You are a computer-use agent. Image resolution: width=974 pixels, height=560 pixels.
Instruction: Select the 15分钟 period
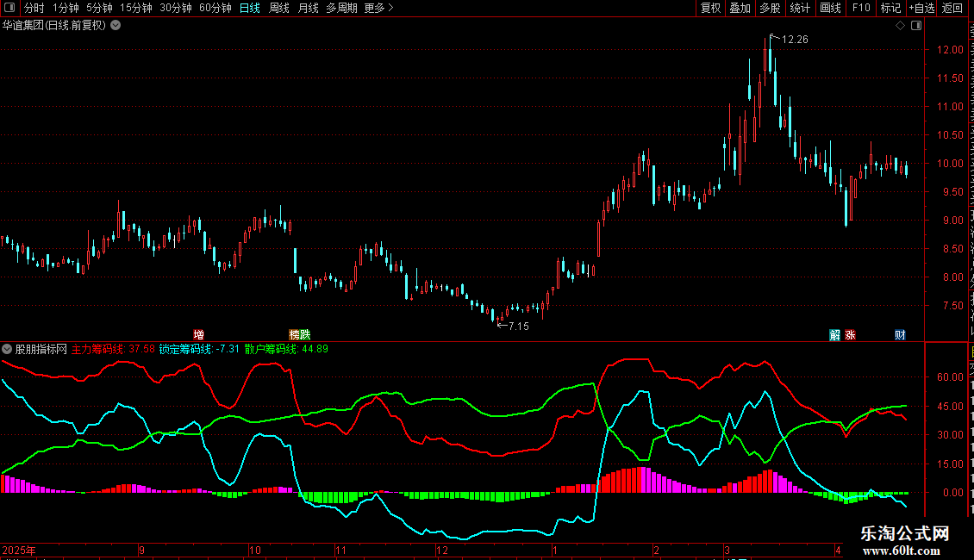136,8
